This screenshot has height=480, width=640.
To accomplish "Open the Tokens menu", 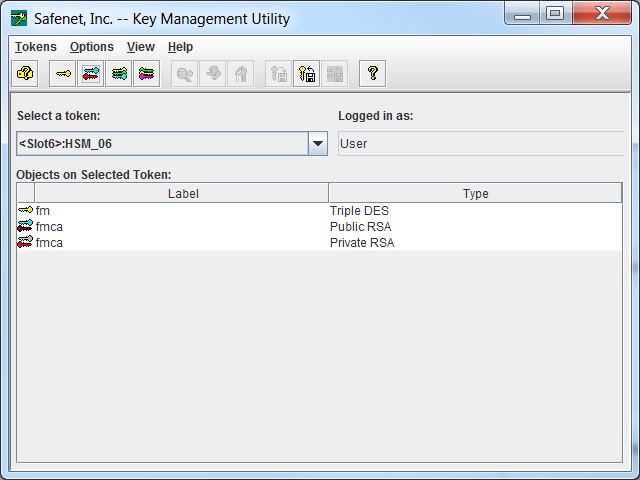I will click(35, 47).
